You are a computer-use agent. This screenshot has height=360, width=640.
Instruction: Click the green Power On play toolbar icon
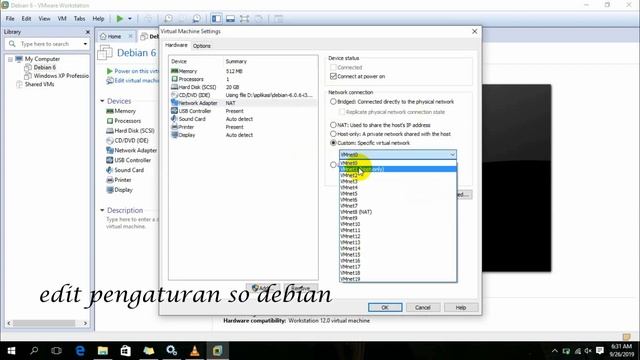click(x=120, y=18)
